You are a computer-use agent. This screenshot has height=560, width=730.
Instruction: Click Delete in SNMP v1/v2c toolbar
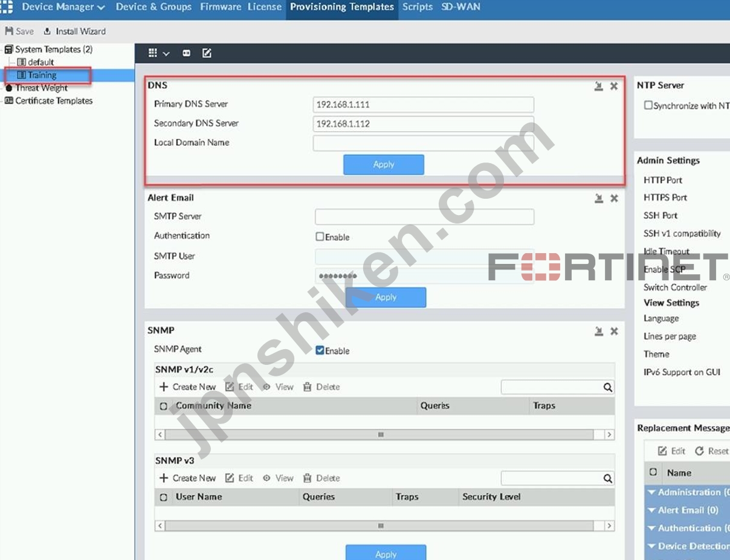(x=321, y=387)
